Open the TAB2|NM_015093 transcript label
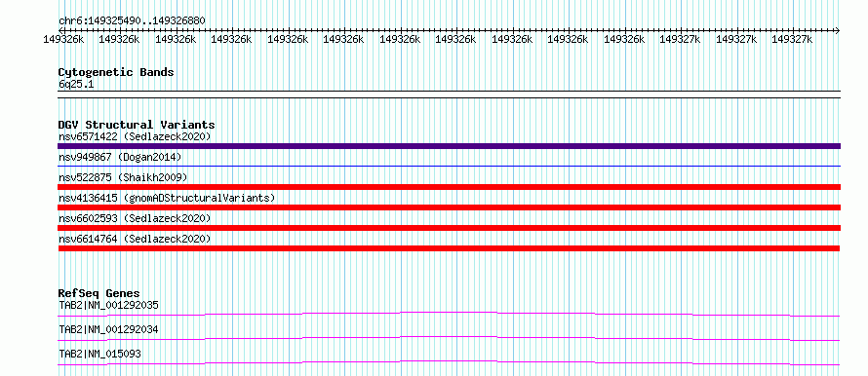The image size is (868, 376). click(x=99, y=354)
